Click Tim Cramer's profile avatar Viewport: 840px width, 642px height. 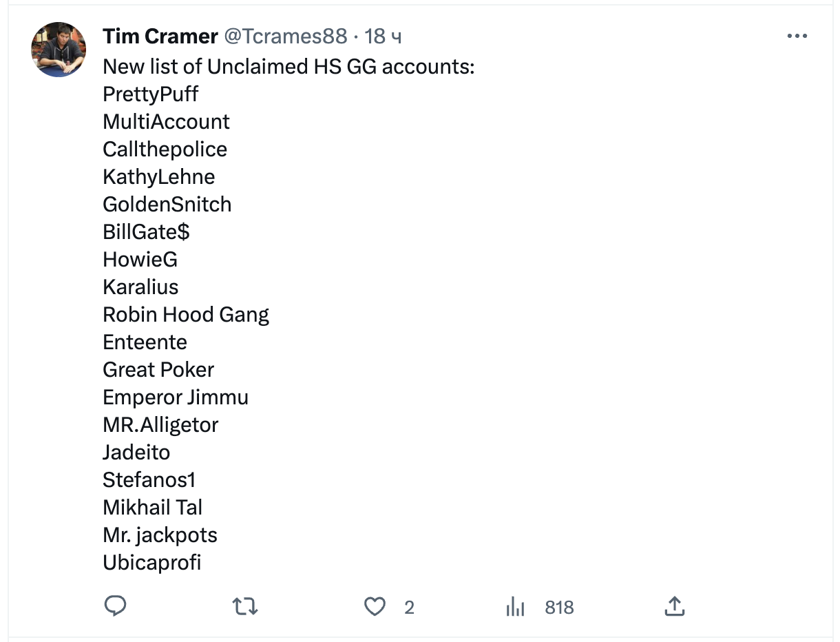coord(59,50)
